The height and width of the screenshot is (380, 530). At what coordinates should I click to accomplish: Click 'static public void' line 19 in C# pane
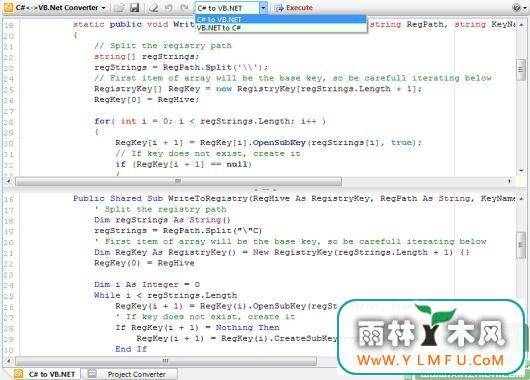pos(294,24)
